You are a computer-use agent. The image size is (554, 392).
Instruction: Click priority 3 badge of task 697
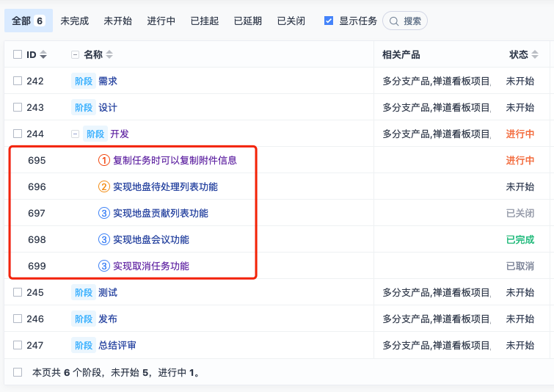[x=104, y=213]
